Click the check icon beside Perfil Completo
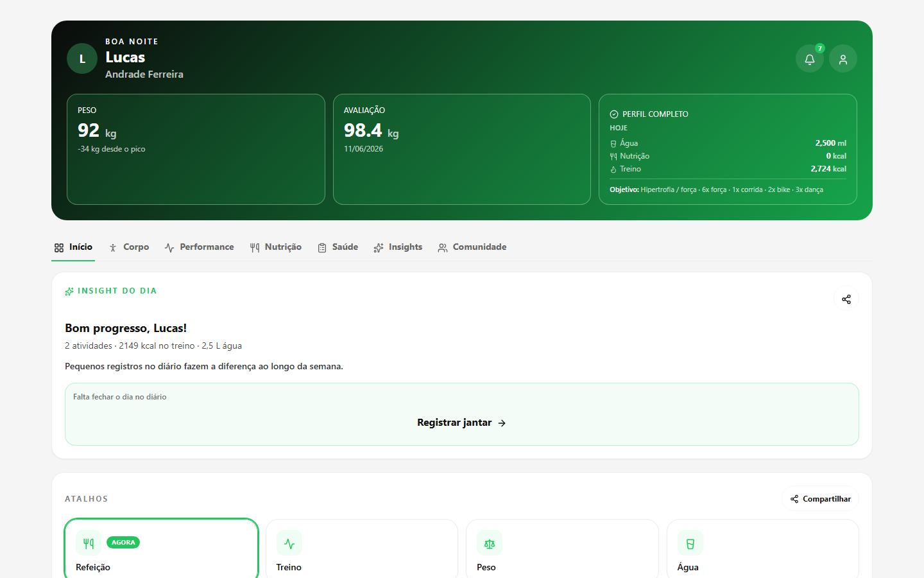Image resolution: width=924 pixels, height=578 pixels. [614, 114]
